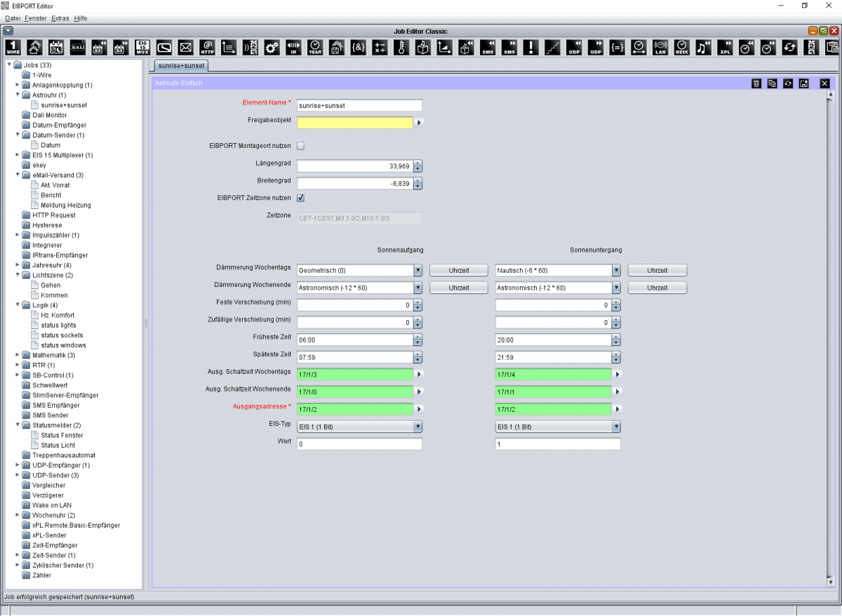Screen dimensions: 842x616
Task: Open the Sonnenaufgang Dämmerung Wochentags dropdown
Action: click(x=417, y=270)
